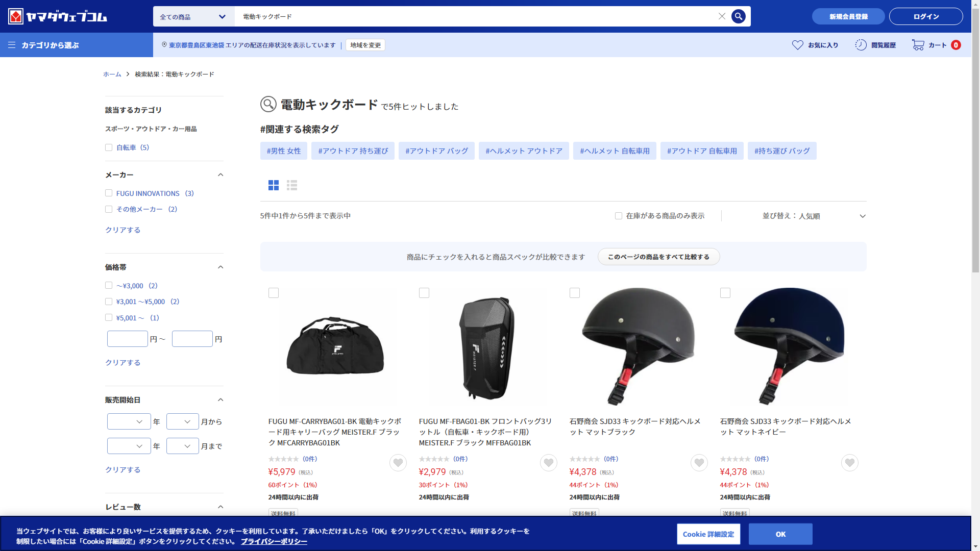Click the OK cookie consent button
The image size is (980, 551).
coord(780,534)
